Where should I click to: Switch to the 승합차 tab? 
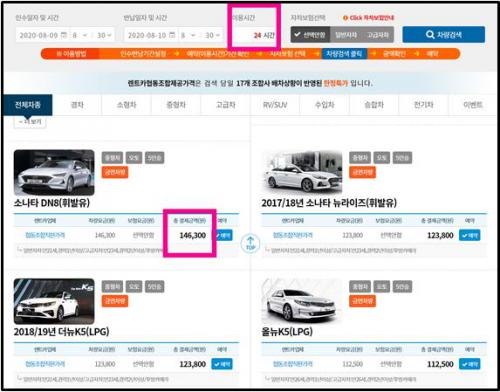click(x=374, y=105)
